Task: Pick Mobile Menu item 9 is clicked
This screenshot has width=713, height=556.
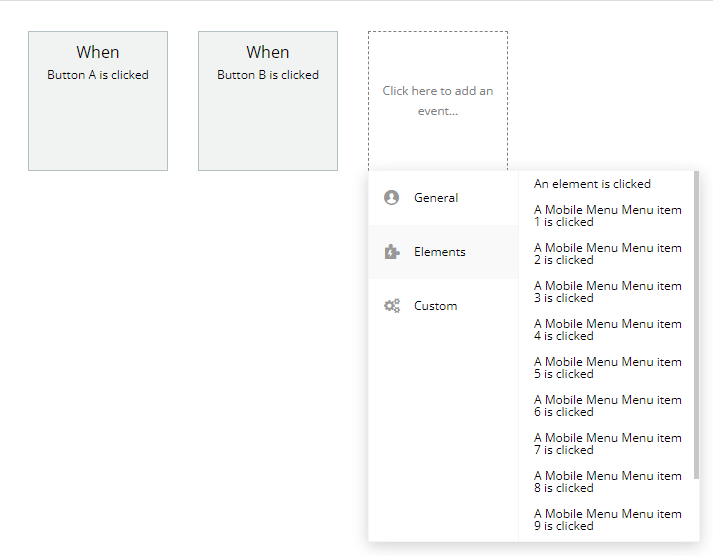Action: 607,520
